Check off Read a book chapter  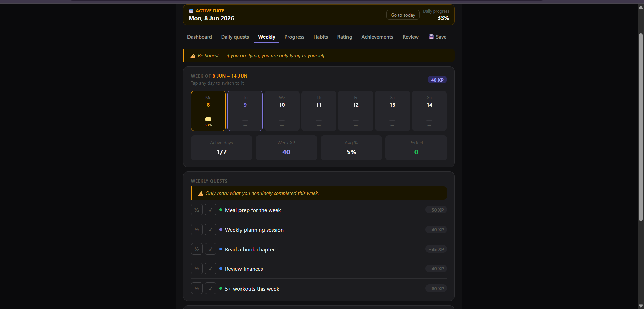[x=210, y=249]
